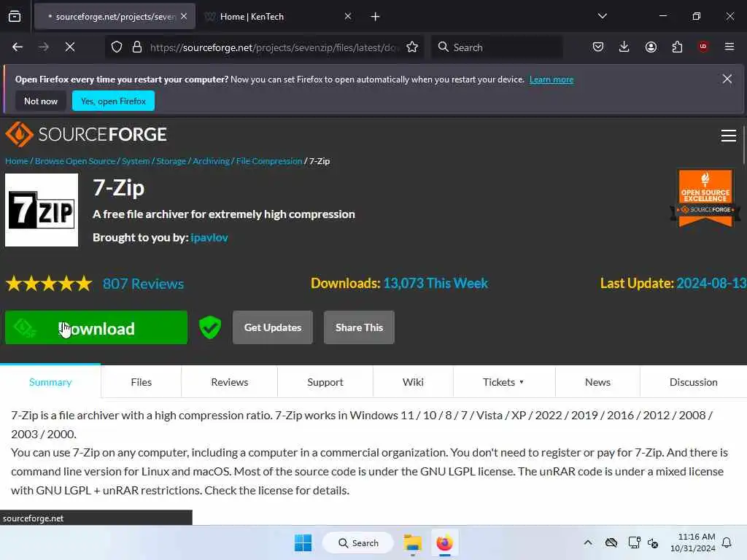Open File Explorer from taskbar
Screen dimensions: 747x560
413,542
